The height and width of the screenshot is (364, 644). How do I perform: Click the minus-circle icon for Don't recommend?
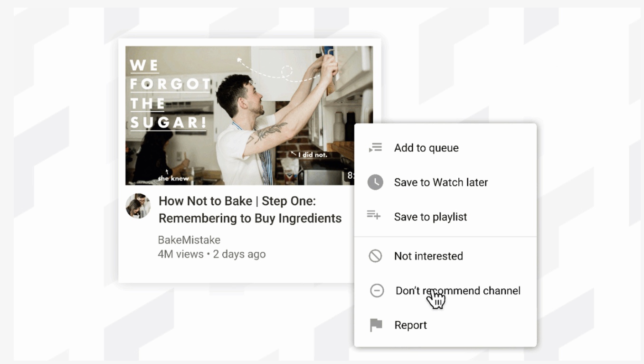click(377, 290)
